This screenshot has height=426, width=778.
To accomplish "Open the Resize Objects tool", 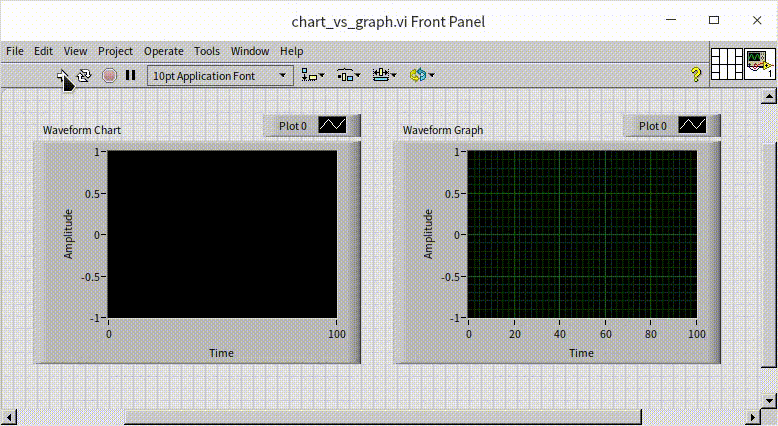I will tap(383, 75).
